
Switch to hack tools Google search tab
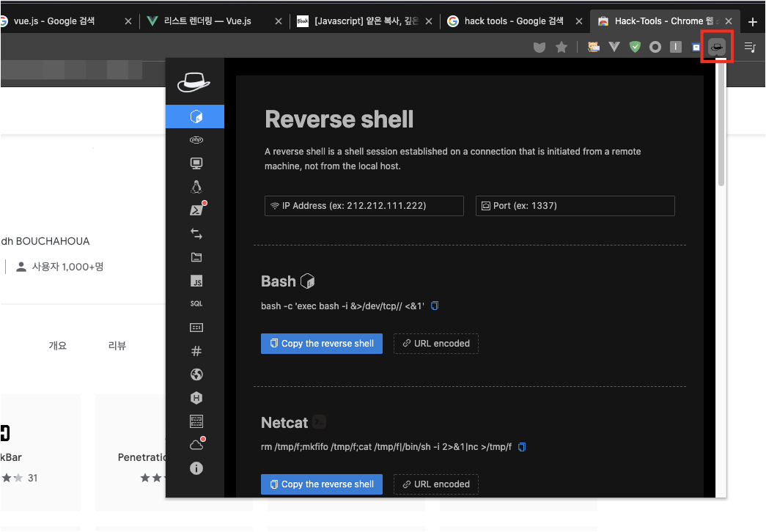[x=514, y=21]
